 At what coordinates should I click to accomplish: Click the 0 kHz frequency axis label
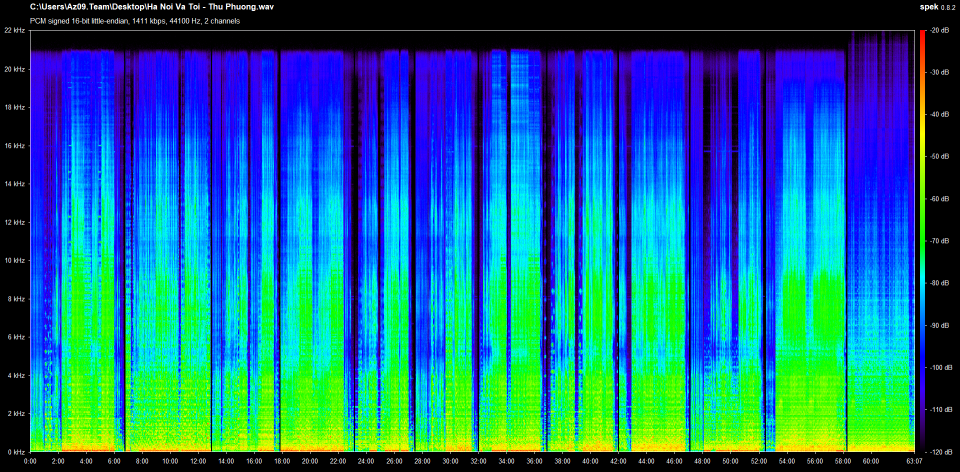(17, 451)
